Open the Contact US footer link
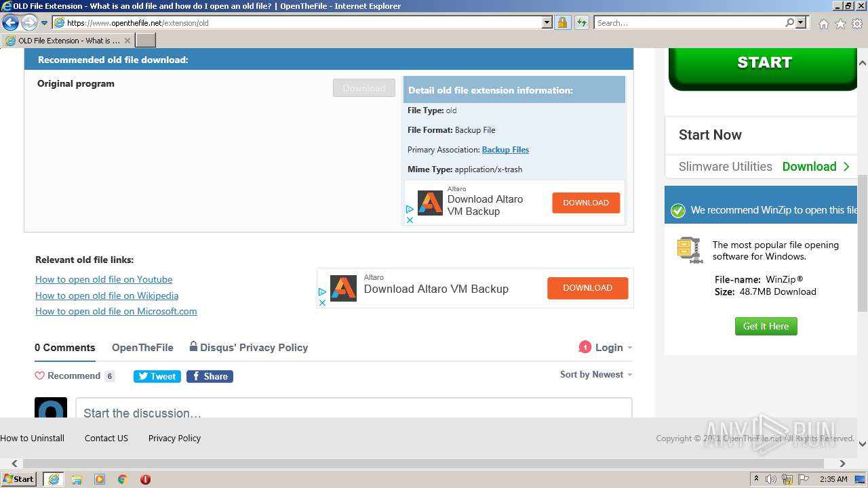This screenshot has width=868, height=488. pos(106,438)
